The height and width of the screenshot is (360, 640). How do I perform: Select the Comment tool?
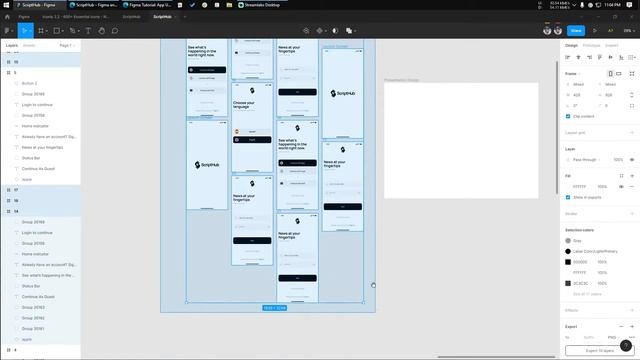[115, 31]
